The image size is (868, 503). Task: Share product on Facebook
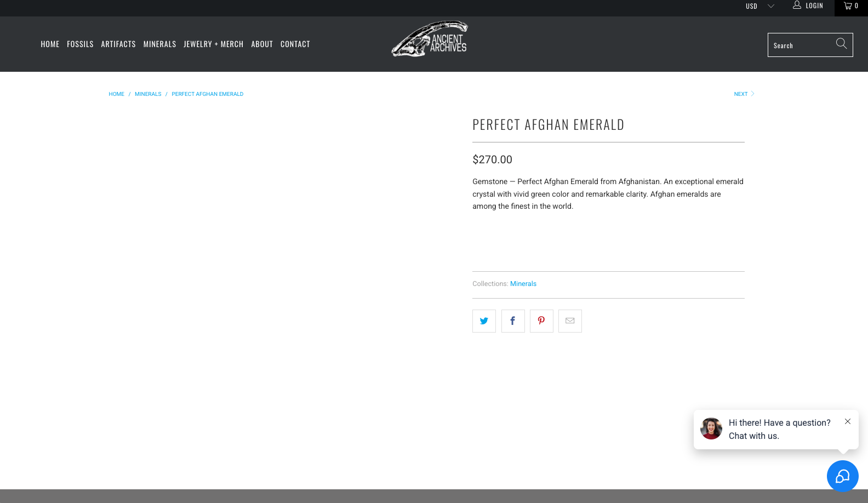pyautogui.click(x=512, y=321)
